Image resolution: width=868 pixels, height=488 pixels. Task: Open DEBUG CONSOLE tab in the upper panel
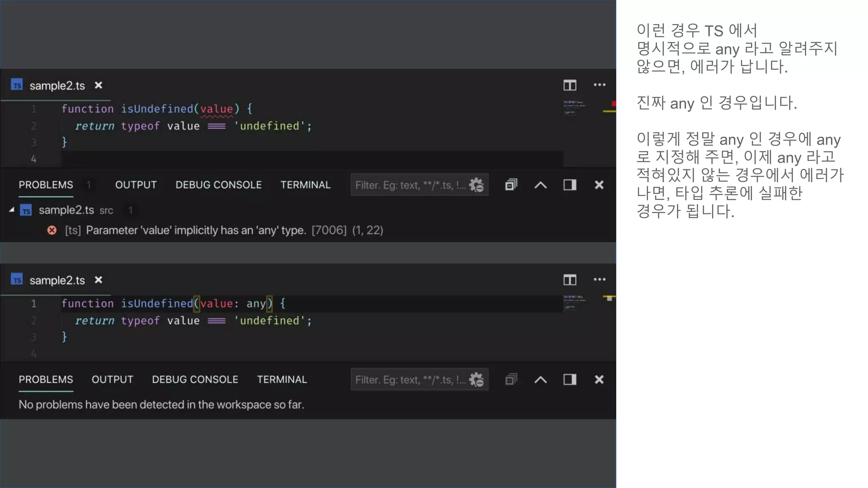[x=219, y=185]
